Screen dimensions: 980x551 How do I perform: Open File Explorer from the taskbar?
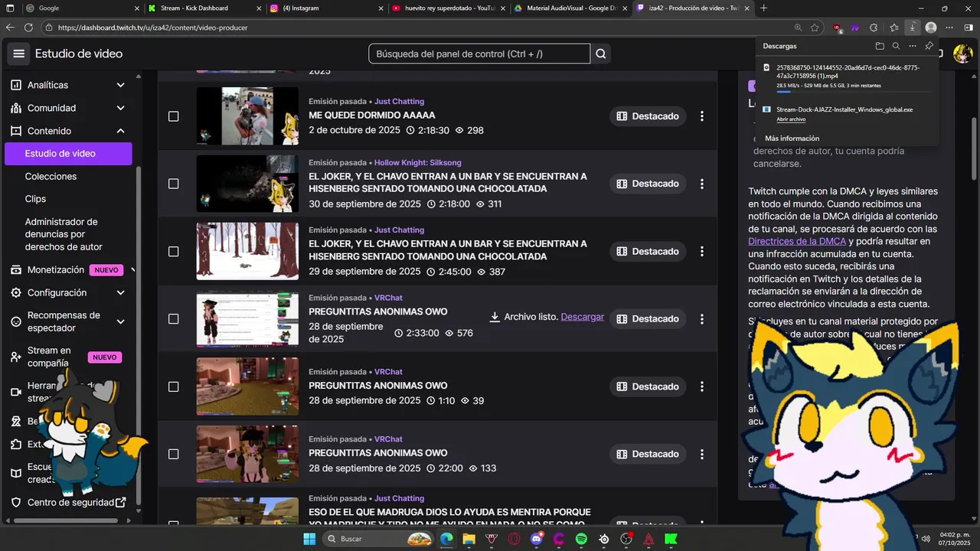click(x=469, y=539)
